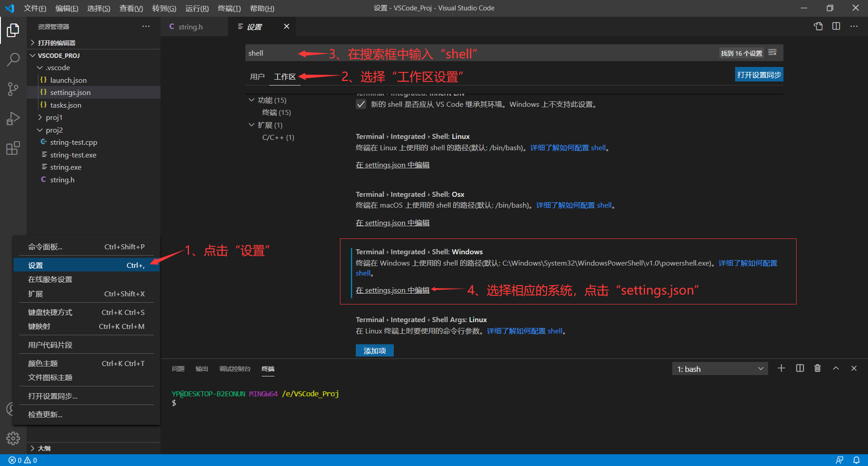Collapse the Features (15) settings group

[x=251, y=100]
